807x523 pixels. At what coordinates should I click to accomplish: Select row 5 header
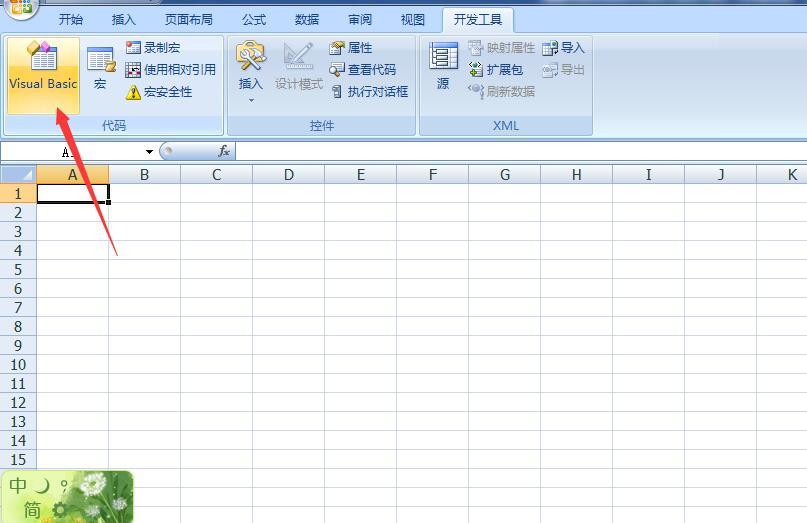(18, 269)
